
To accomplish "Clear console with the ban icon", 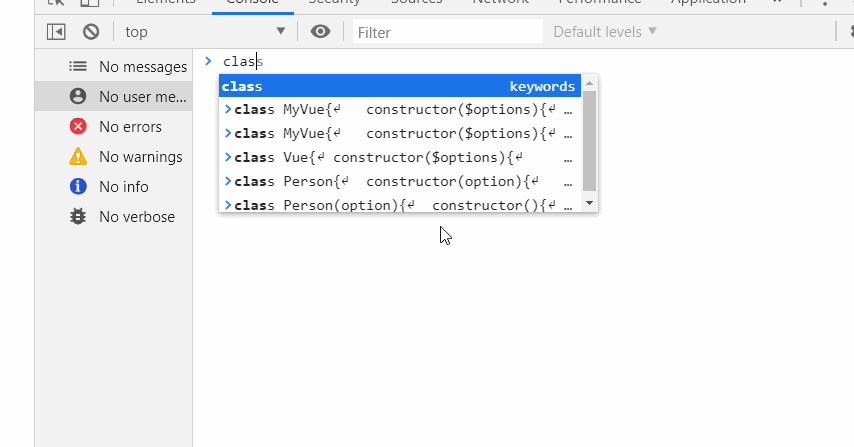I will (91, 32).
